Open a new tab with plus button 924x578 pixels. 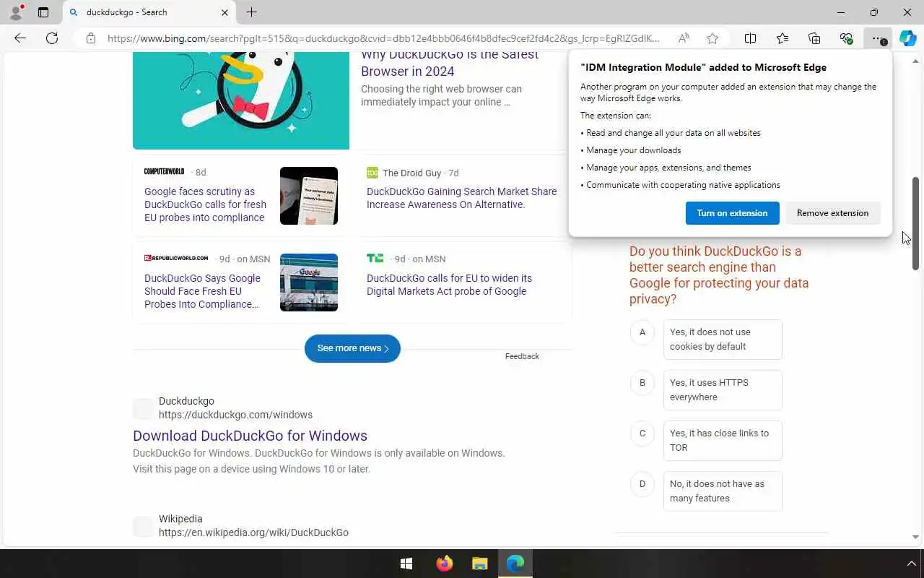[251, 12]
